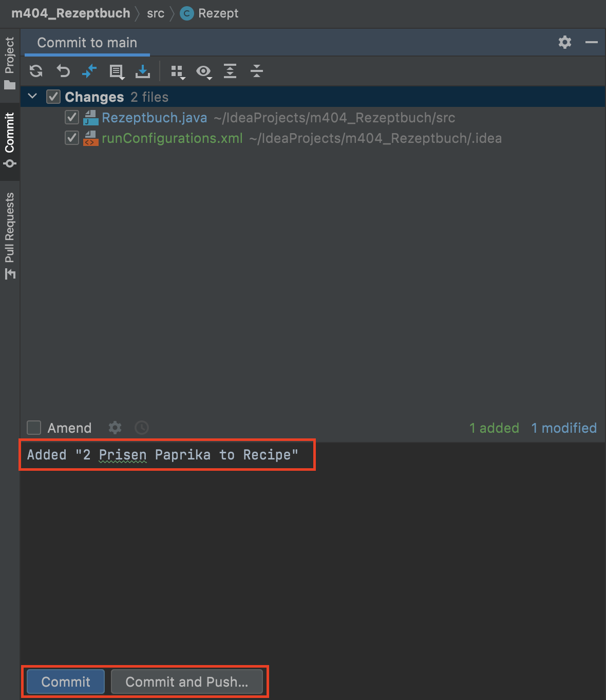Click the Refresh changes icon

click(36, 71)
